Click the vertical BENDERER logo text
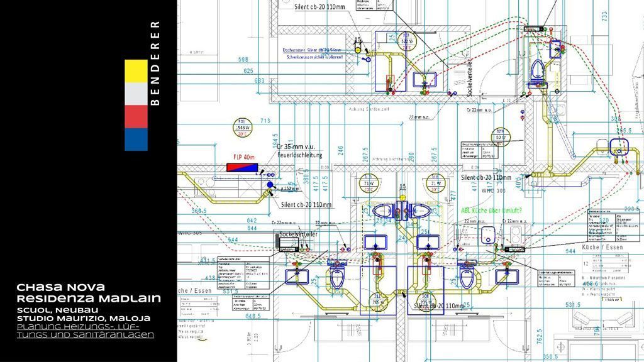This screenshot has width=644, height=362. (156, 63)
